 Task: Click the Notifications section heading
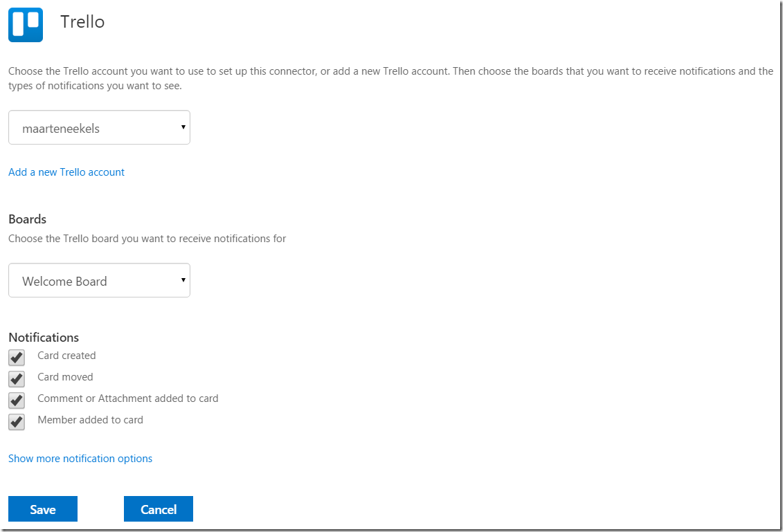pyautogui.click(x=44, y=338)
